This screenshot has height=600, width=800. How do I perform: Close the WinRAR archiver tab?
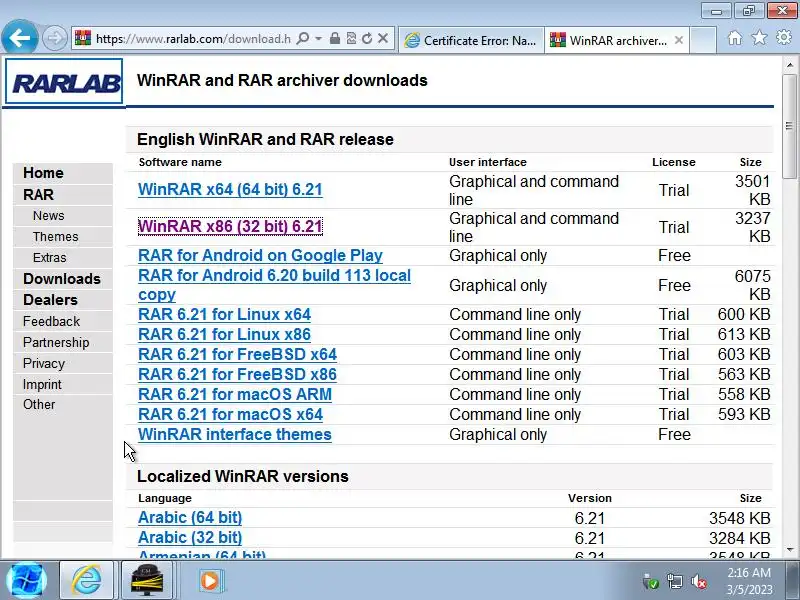679,40
